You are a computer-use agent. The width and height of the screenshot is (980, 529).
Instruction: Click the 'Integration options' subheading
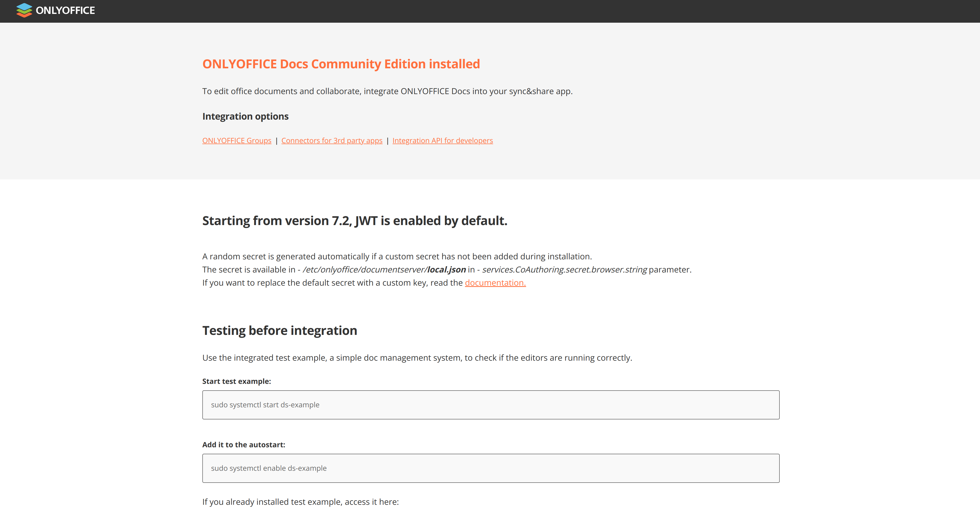coord(245,117)
